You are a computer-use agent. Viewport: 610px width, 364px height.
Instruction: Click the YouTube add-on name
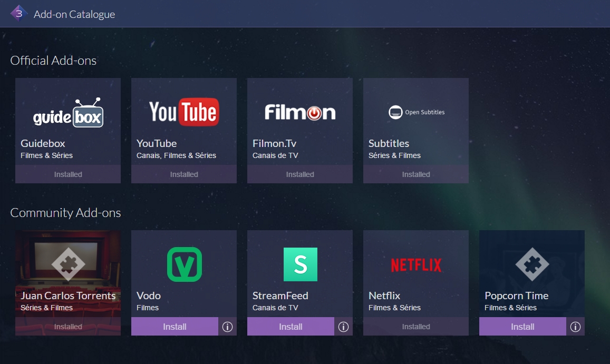tap(157, 143)
